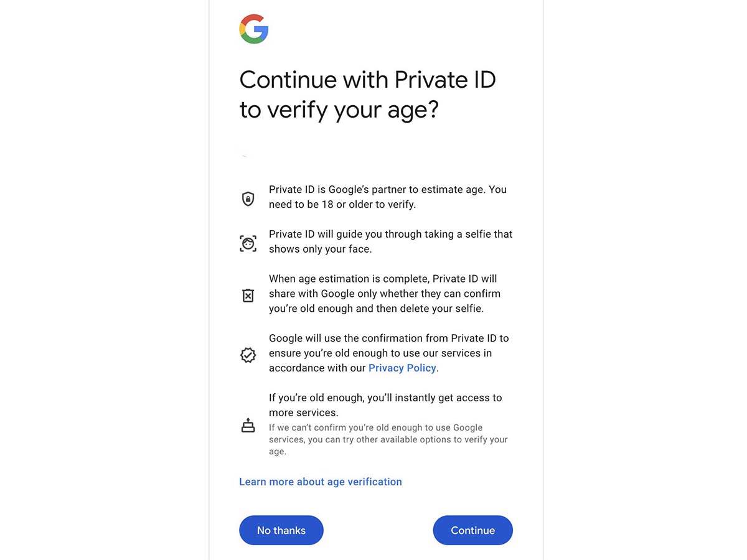Open the Privacy Policy link
This screenshot has height=560, width=747.
[x=402, y=368]
